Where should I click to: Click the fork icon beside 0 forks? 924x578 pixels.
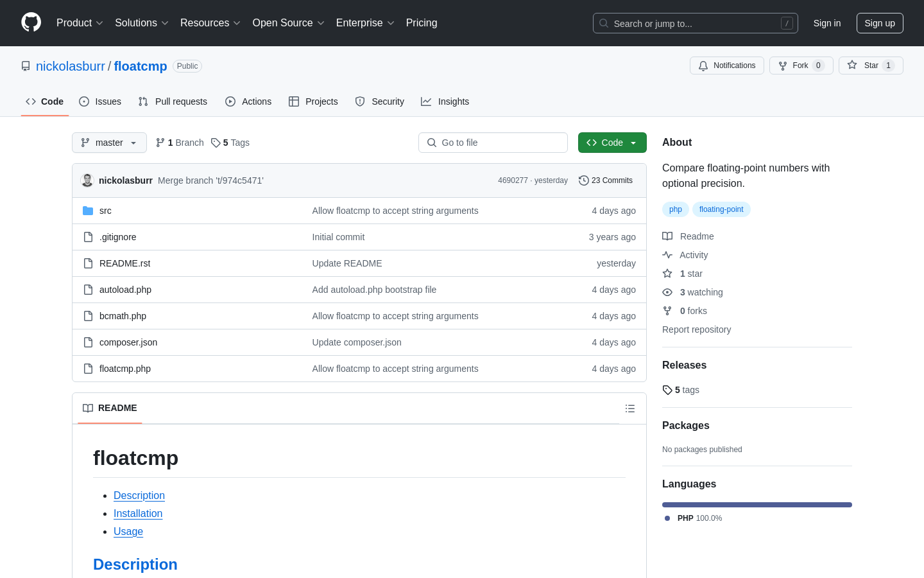[667, 311]
